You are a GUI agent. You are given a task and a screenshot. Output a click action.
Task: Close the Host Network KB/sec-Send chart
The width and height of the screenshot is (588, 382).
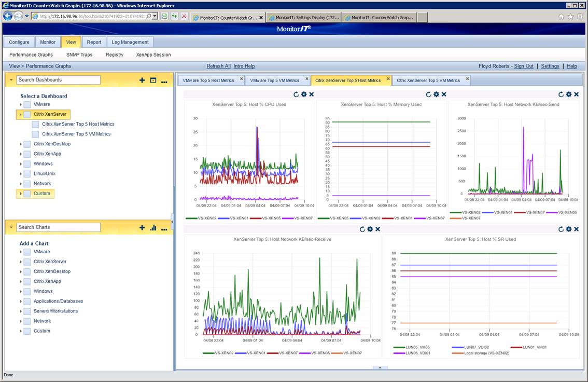click(x=576, y=94)
